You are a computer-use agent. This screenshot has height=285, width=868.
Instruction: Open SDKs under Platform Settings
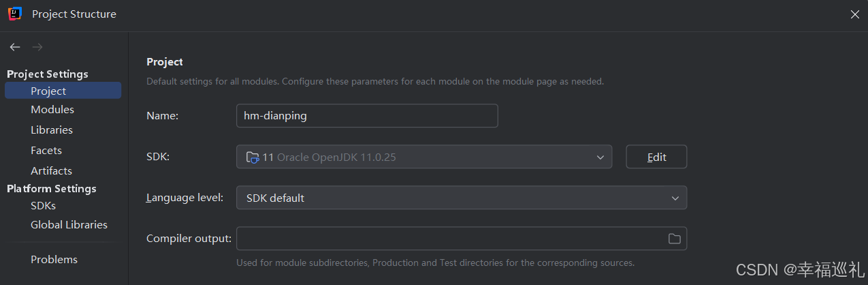pos(43,205)
